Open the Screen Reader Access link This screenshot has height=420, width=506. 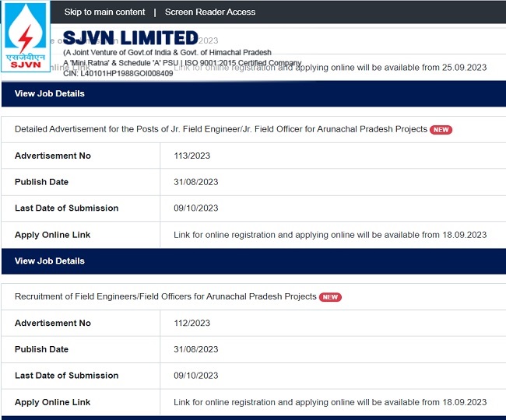209,12
